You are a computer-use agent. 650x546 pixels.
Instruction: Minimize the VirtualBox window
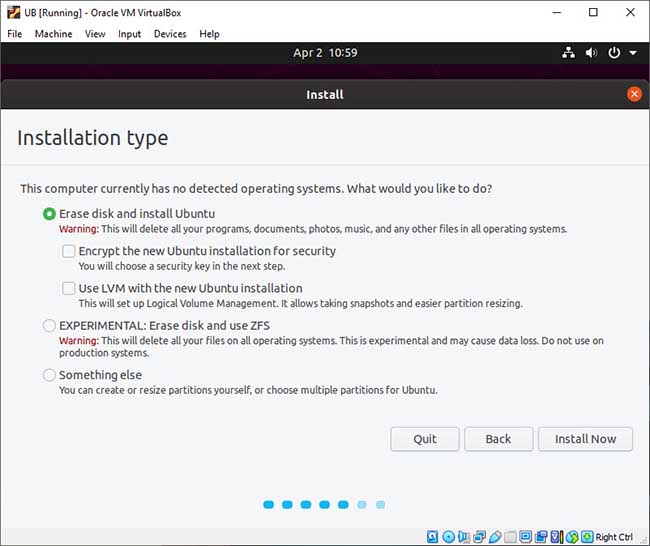coord(557,12)
